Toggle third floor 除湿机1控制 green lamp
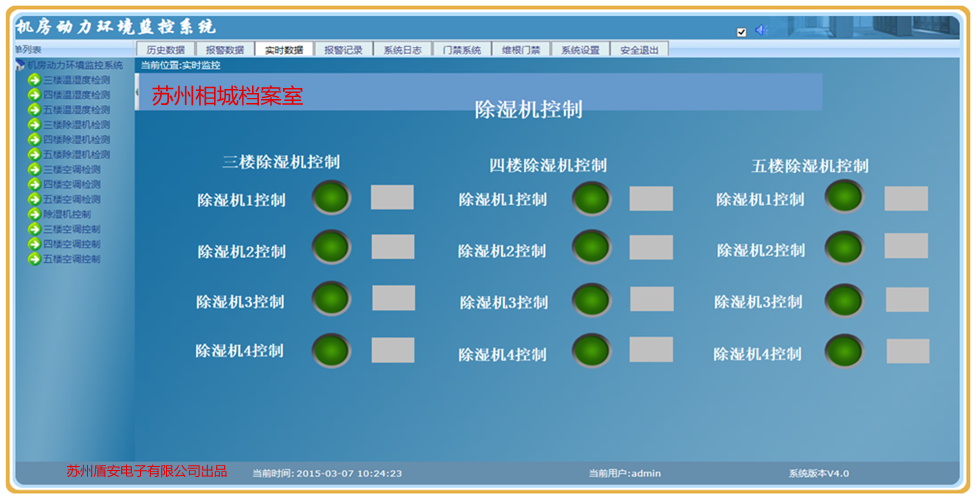Viewport: 978px width, 500px height. (x=331, y=198)
